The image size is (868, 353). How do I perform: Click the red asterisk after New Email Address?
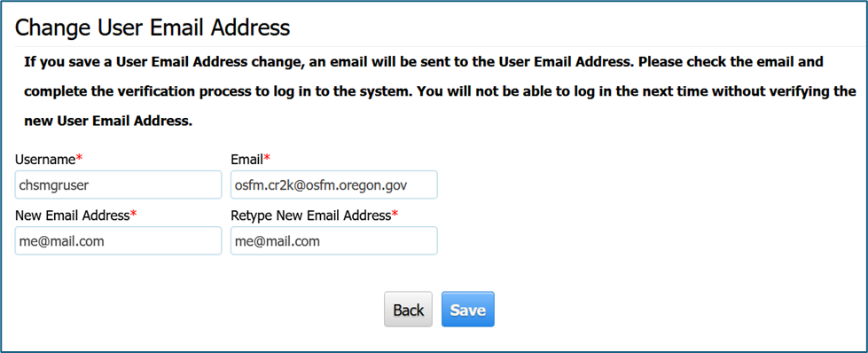tap(133, 215)
